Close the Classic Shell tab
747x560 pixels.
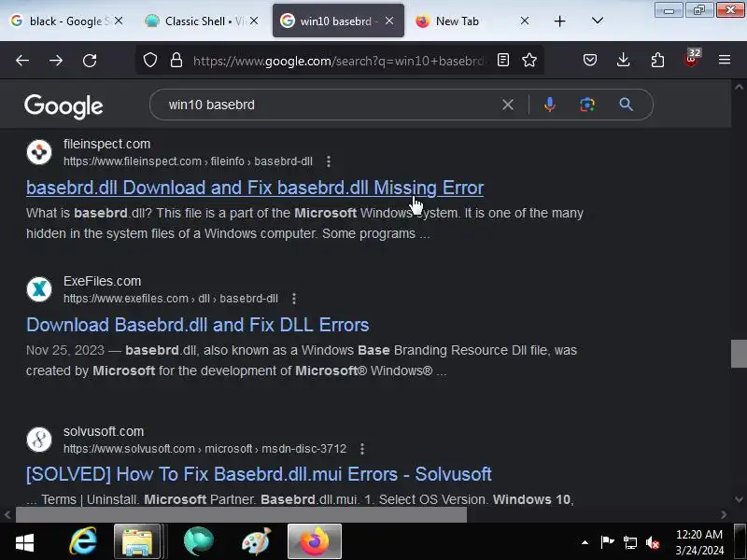pyautogui.click(x=254, y=21)
